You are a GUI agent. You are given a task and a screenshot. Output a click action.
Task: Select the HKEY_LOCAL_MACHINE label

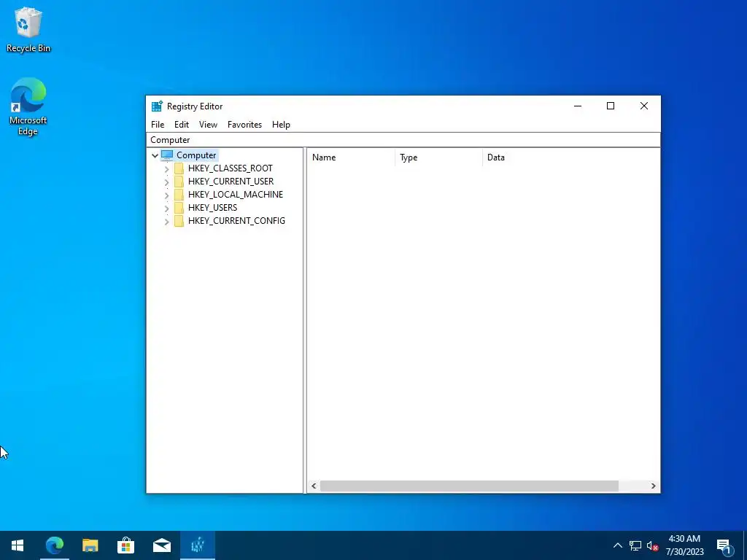[236, 195]
